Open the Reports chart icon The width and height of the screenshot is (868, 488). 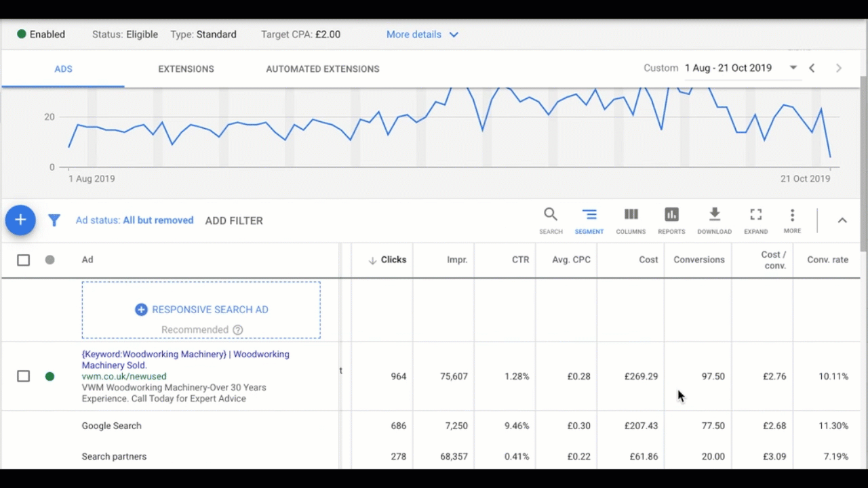click(671, 221)
